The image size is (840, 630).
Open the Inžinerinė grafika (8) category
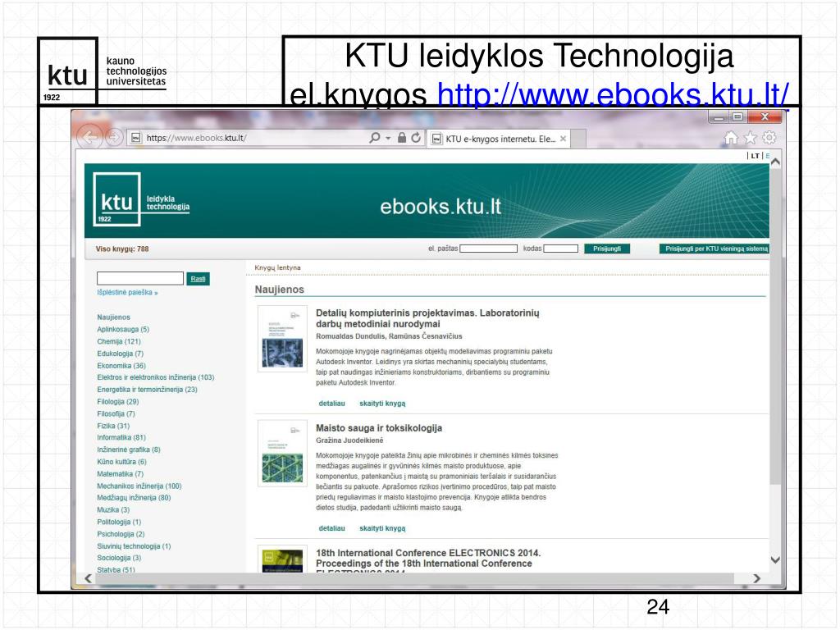coord(129,450)
